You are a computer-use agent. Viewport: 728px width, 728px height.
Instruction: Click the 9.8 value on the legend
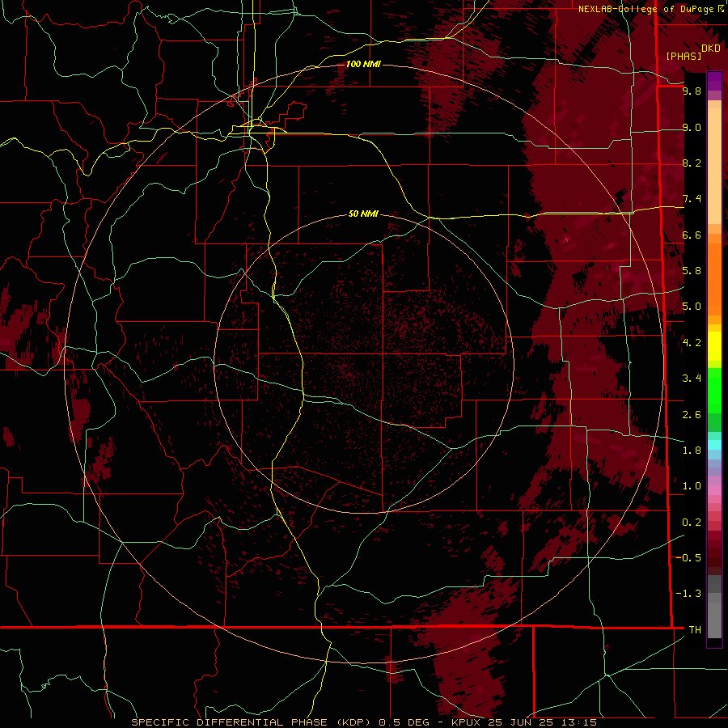pyautogui.click(x=692, y=91)
